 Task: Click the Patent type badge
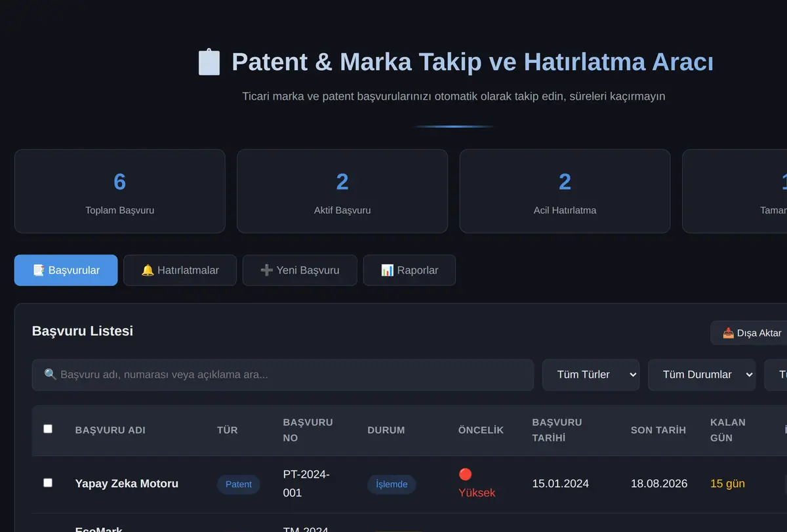239,484
